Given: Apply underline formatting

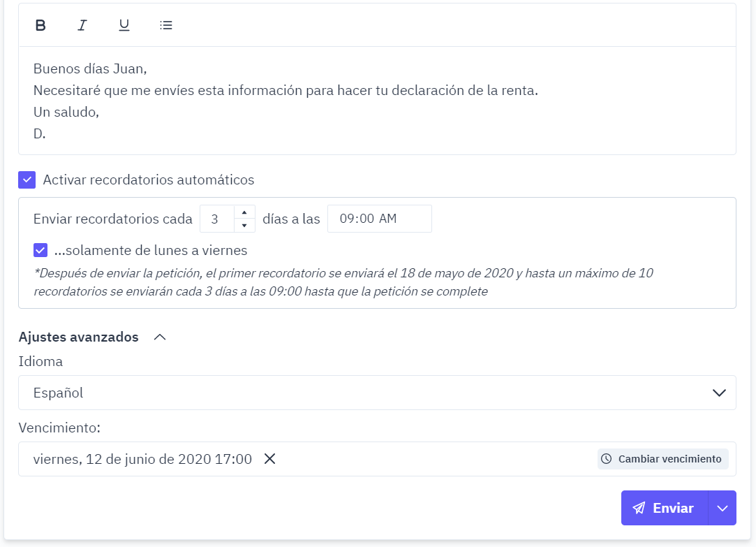Looking at the screenshot, I should [x=124, y=24].
